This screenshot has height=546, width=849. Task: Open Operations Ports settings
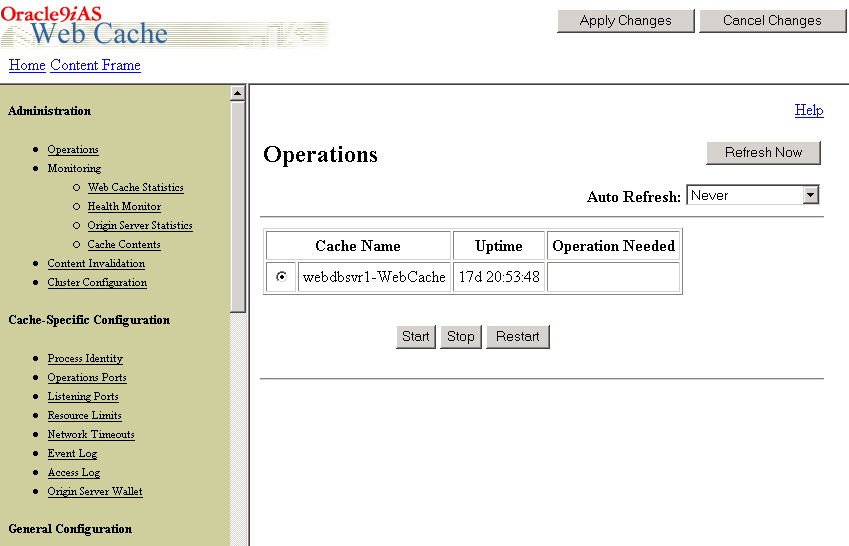coord(87,378)
